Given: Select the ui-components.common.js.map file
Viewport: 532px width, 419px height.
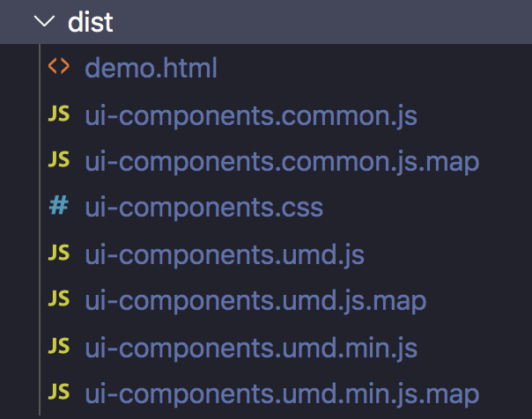Looking at the screenshot, I should click(x=282, y=161).
